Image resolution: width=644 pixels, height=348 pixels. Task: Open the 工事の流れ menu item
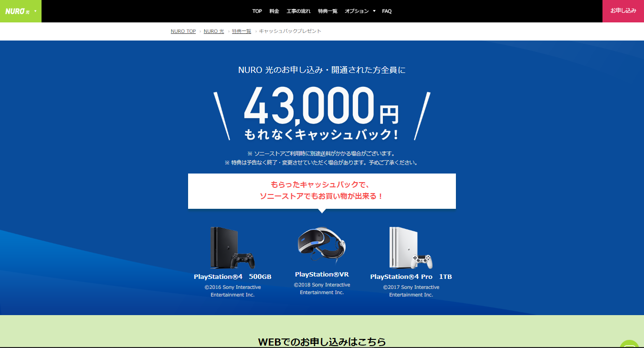point(298,11)
